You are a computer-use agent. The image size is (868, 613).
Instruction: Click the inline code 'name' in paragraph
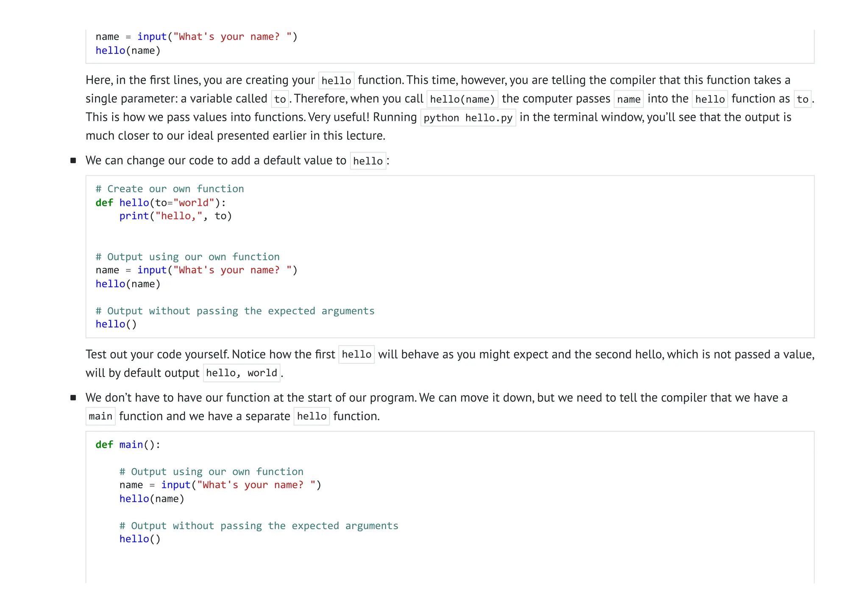coord(629,99)
